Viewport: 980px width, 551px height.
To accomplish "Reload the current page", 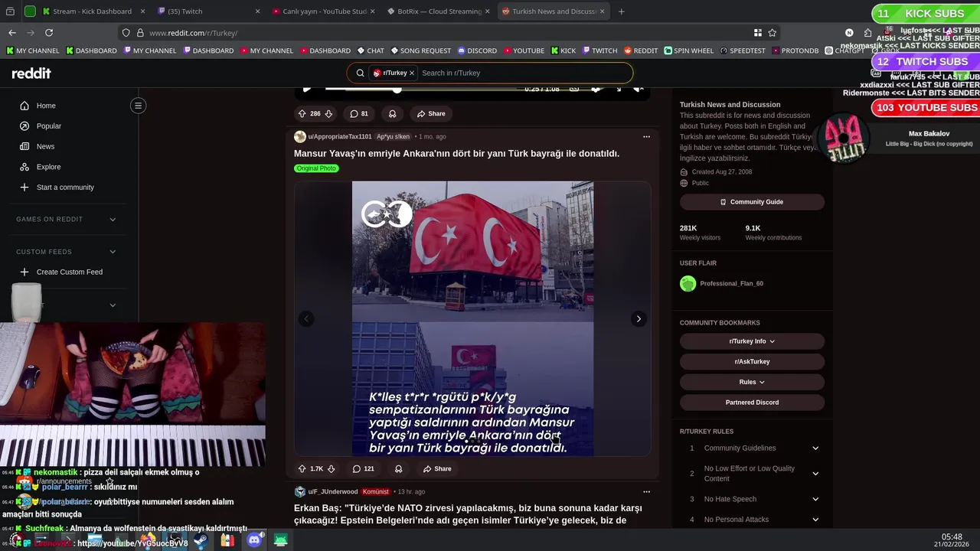I will coord(49,33).
